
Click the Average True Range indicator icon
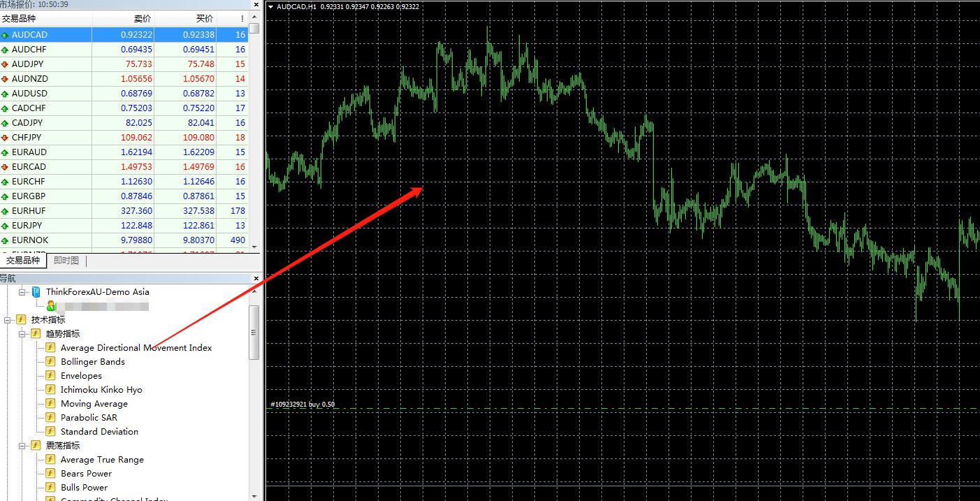click(50, 459)
